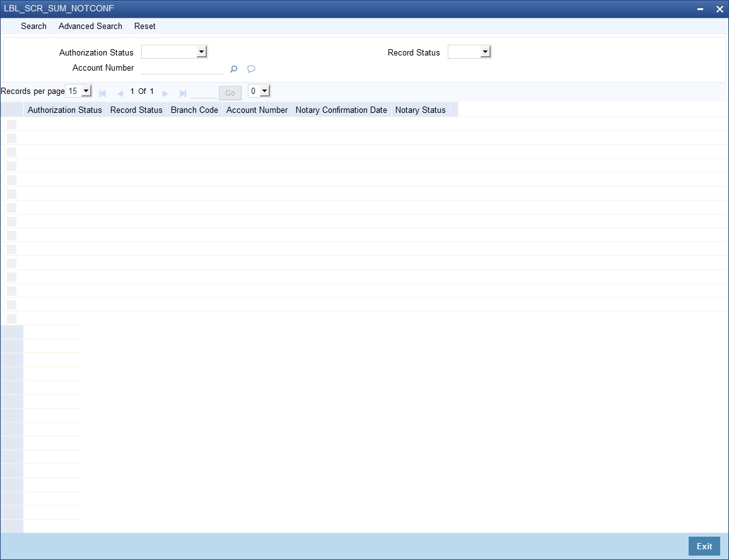Viewport: 729px width, 560px height.
Task: Click the Notary Status column header
Action: (x=420, y=110)
